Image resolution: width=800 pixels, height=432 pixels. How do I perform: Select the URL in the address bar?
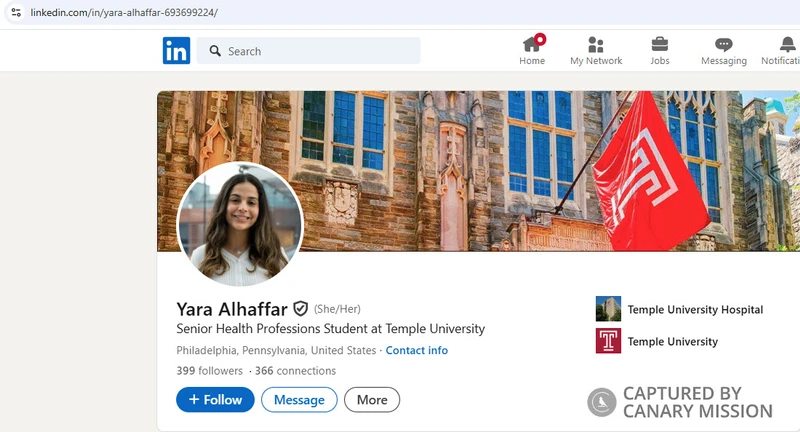pos(124,12)
